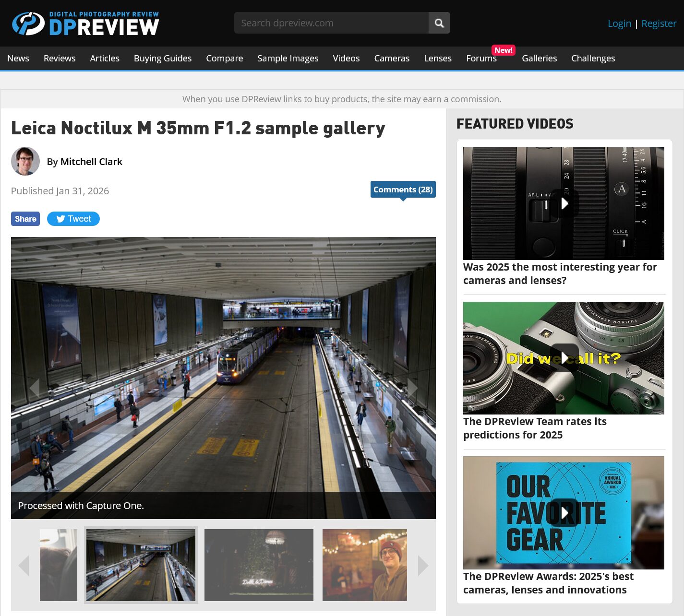Screen dimensions: 684x616
Task: Click the DPReview logo
Action: [85, 24]
